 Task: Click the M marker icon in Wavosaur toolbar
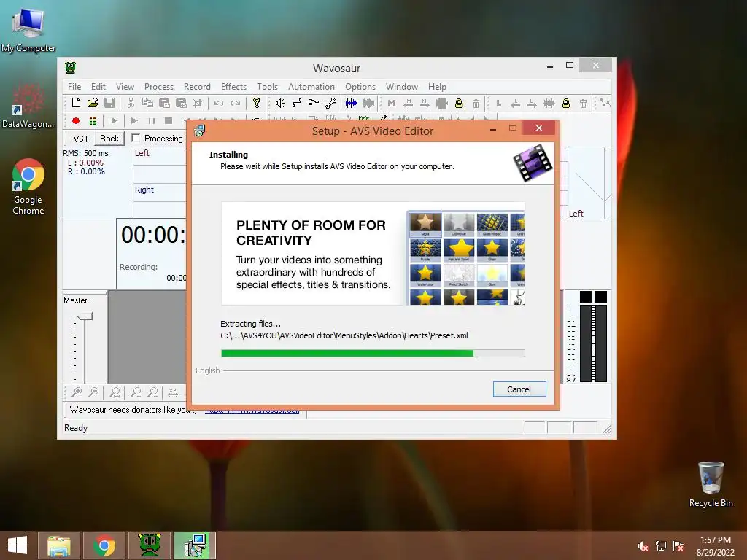coord(392,103)
